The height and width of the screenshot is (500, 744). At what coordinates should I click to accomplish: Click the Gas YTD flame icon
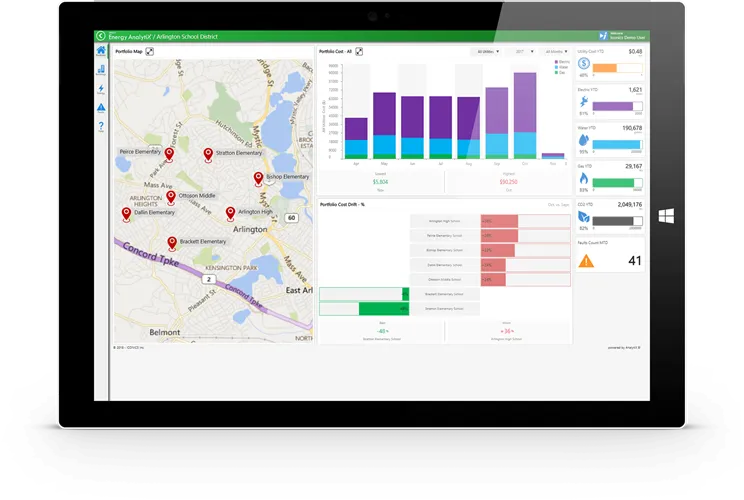point(584,178)
